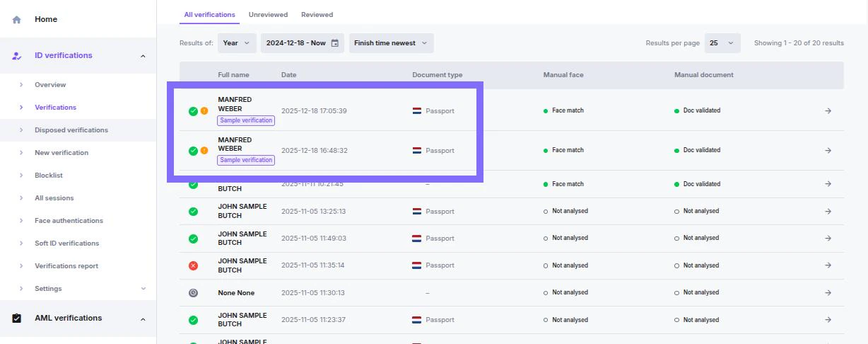
Task: Open arrow for 11:35:14 failed verification
Action: point(828,265)
